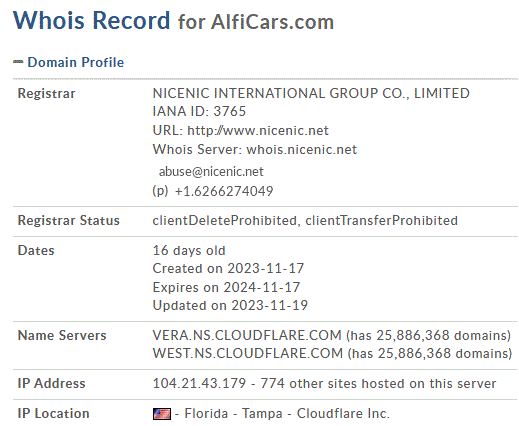
Task: Click the NICENIC INTERNATIONAL GROUP registrar name
Action: point(311,93)
